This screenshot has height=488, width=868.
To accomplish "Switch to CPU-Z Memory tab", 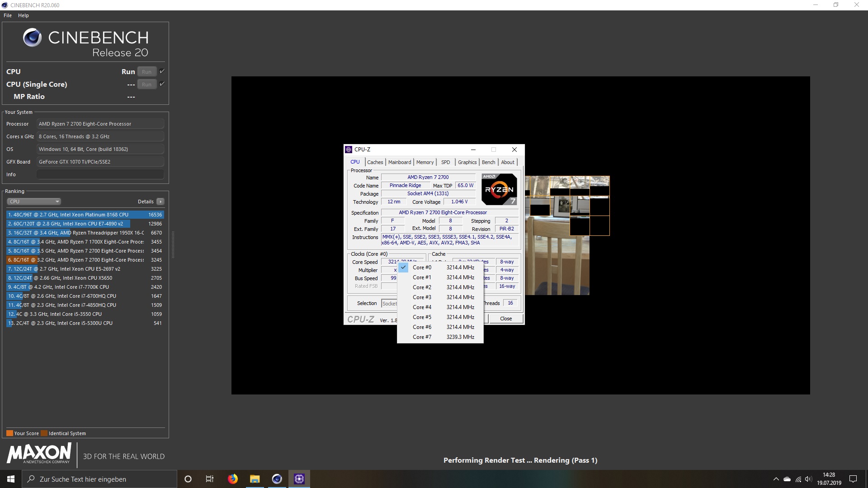I will click(x=425, y=162).
